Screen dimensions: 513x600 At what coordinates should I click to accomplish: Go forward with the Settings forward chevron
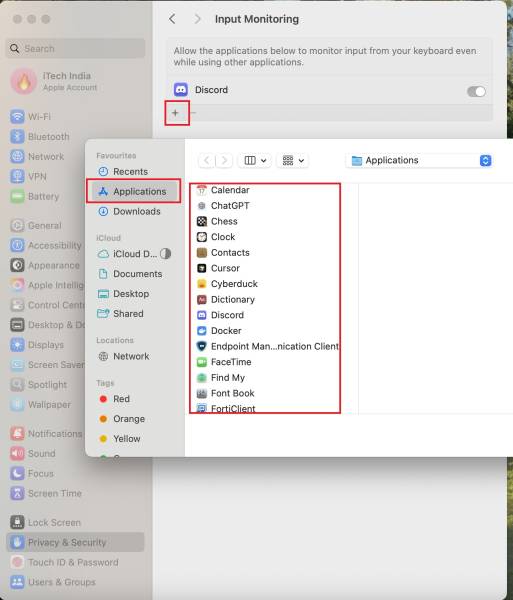click(x=197, y=19)
